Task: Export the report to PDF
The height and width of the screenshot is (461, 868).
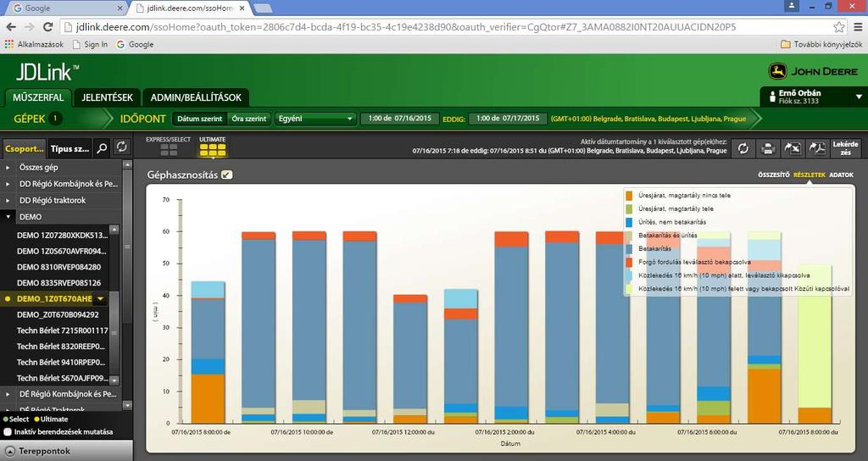Action: [x=817, y=148]
